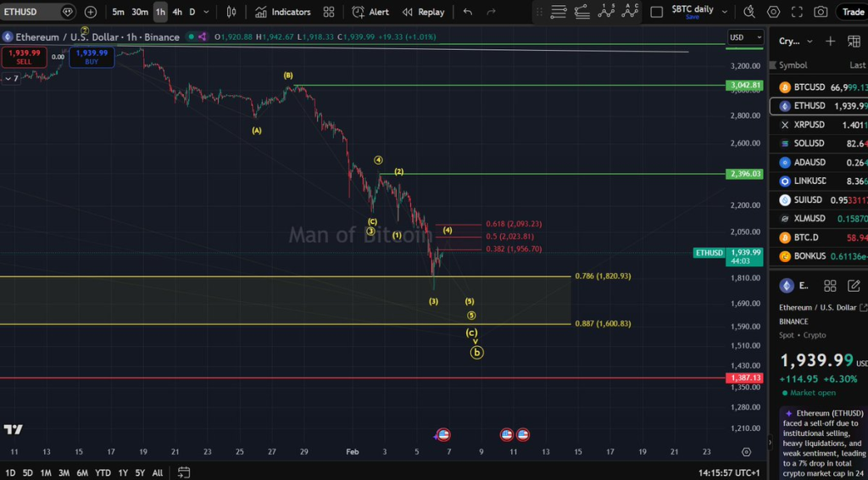Image resolution: width=868 pixels, height=480 pixels.
Task: Redo the last chart action
Action: pyautogui.click(x=491, y=12)
